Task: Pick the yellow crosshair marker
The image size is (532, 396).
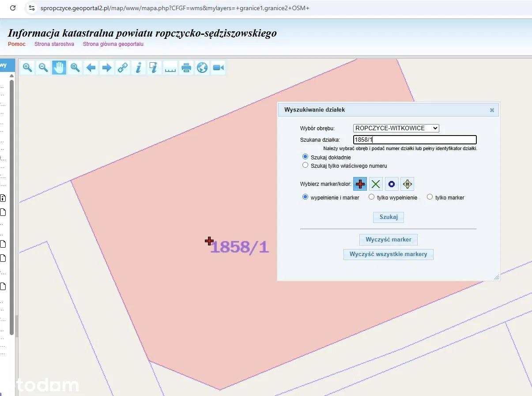Action: [x=407, y=184]
